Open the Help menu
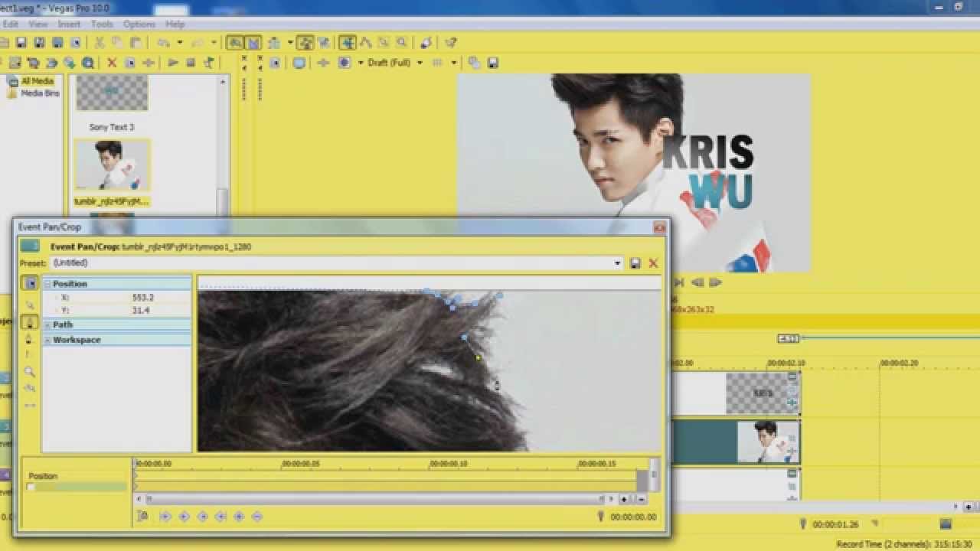This screenshot has width=980, height=551. click(x=175, y=24)
